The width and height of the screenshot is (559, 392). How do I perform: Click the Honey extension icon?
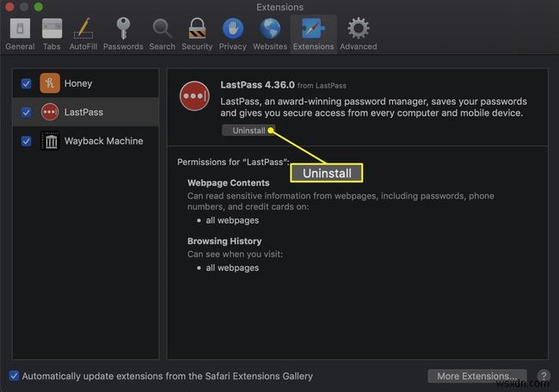click(50, 83)
